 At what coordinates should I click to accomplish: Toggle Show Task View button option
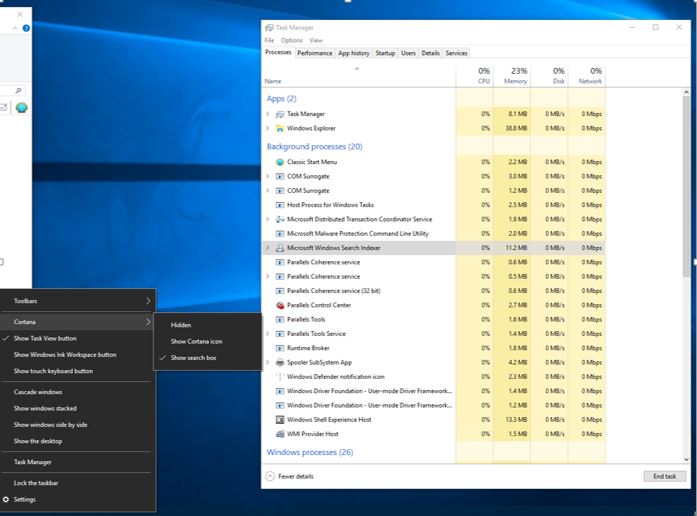(x=78, y=338)
